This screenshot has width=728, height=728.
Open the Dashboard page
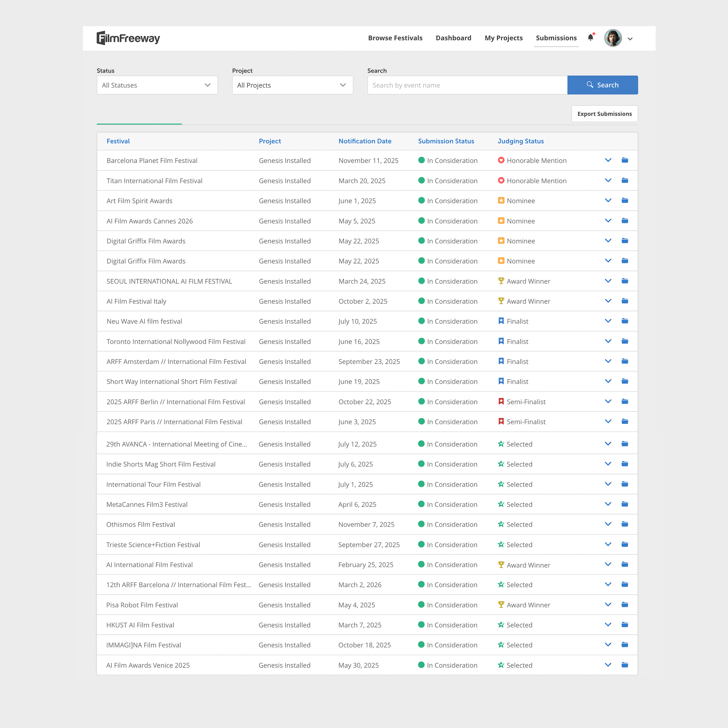453,38
